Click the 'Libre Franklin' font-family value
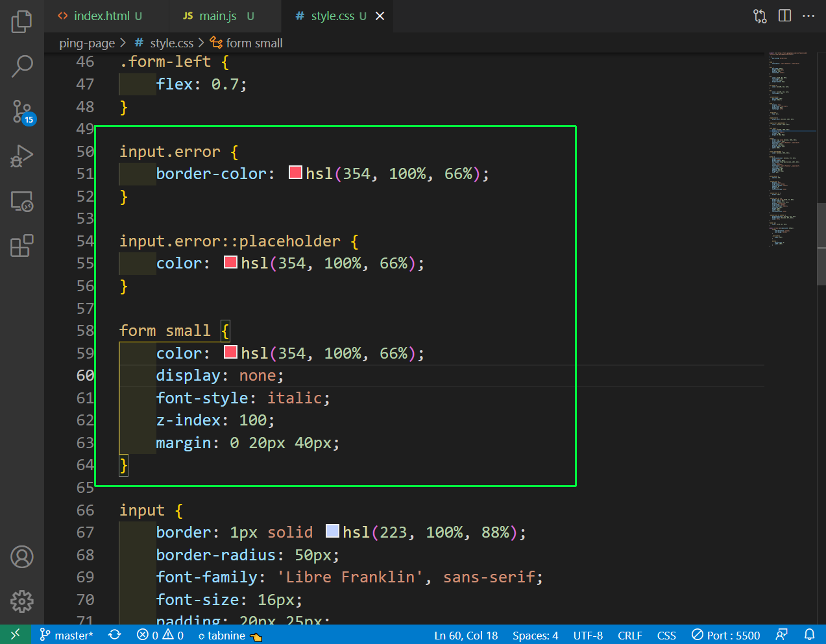Viewport: 826px width, 644px height. tap(350, 577)
